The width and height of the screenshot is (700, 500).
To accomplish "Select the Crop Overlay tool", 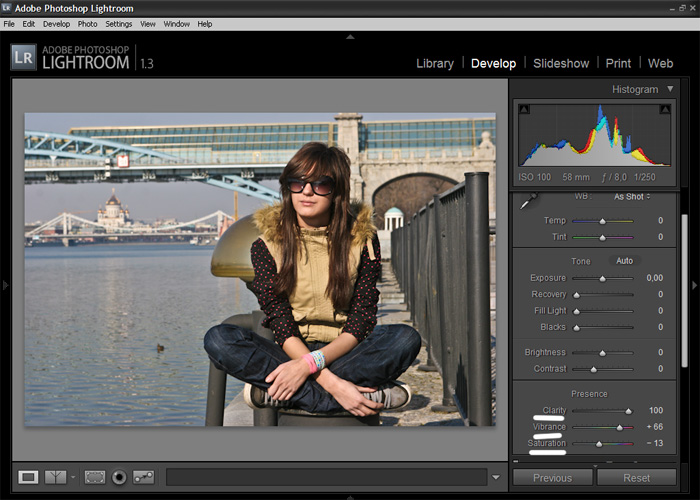I will tap(95, 477).
